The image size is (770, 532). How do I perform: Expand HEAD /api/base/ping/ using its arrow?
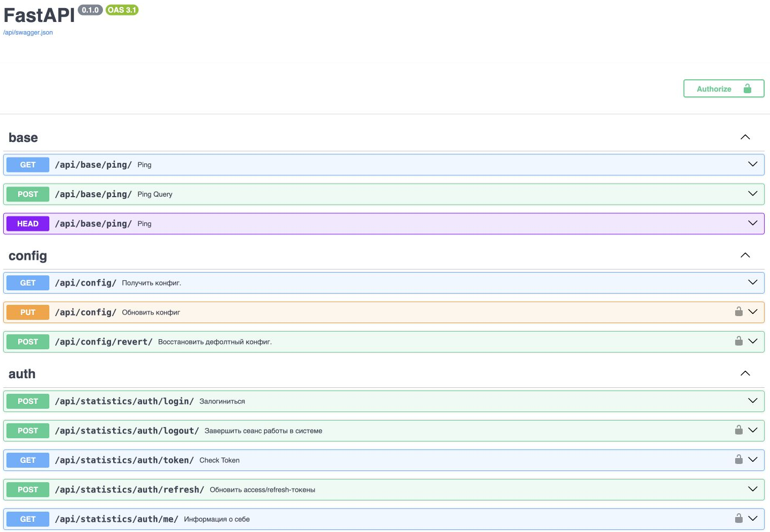[x=753, y=223]
